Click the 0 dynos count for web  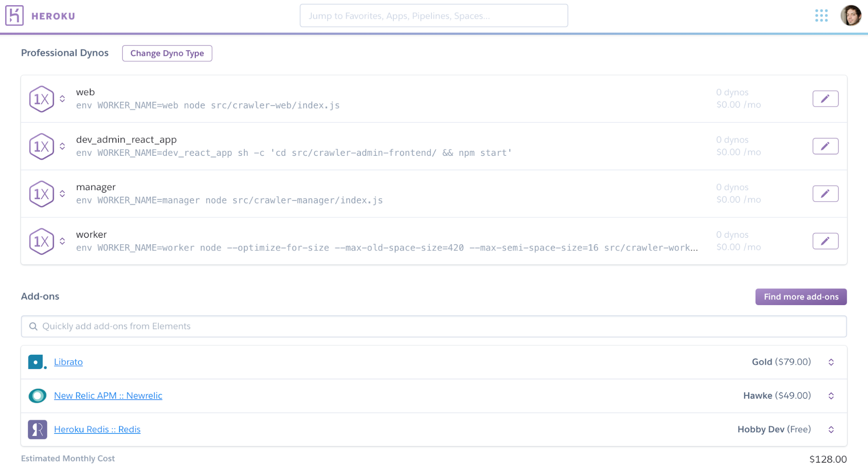coord(732,92)
